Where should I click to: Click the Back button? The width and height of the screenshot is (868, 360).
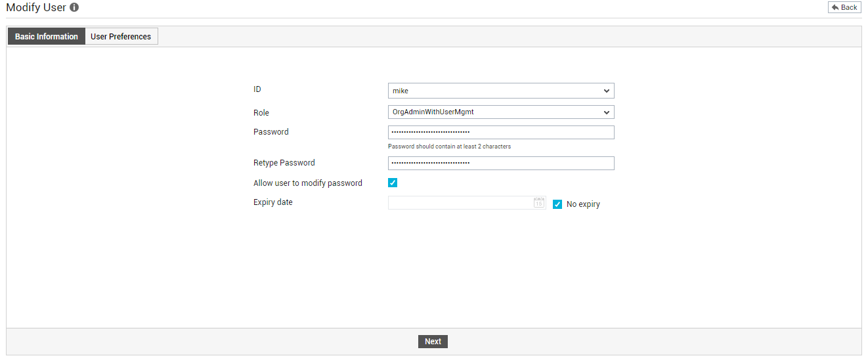click(844, 7)
